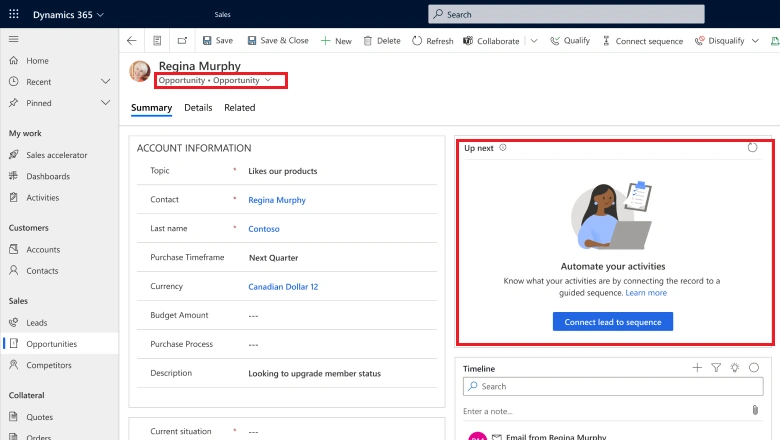
Task: Refresh the Up next widget
Action: [752, 148]
